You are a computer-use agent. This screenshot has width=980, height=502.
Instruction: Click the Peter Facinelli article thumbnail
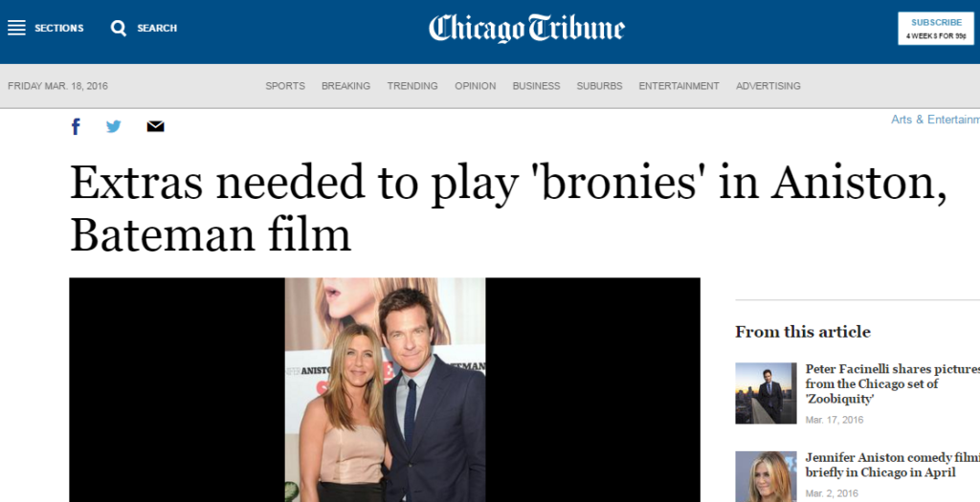pyautogui.click(x=766, y=393)
